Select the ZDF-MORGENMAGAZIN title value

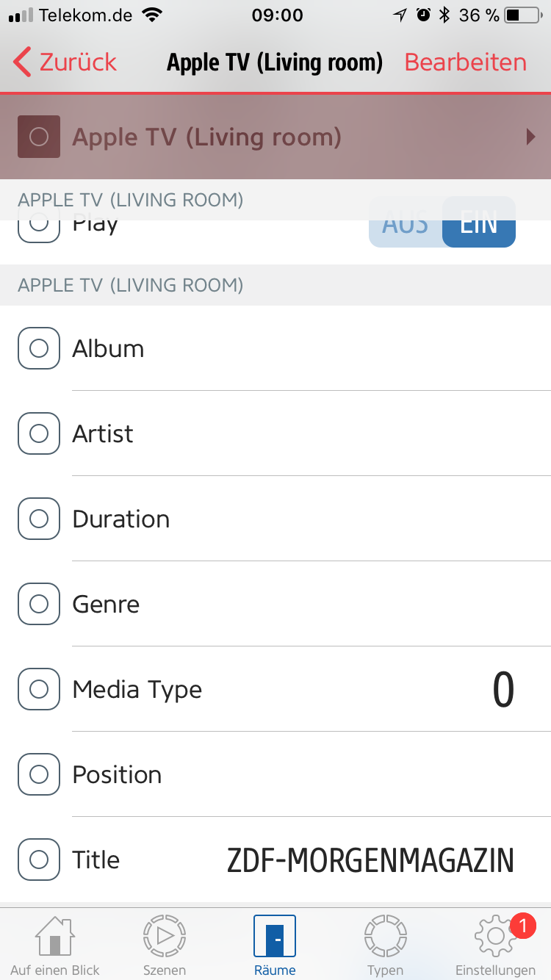(x=370, y=860)
